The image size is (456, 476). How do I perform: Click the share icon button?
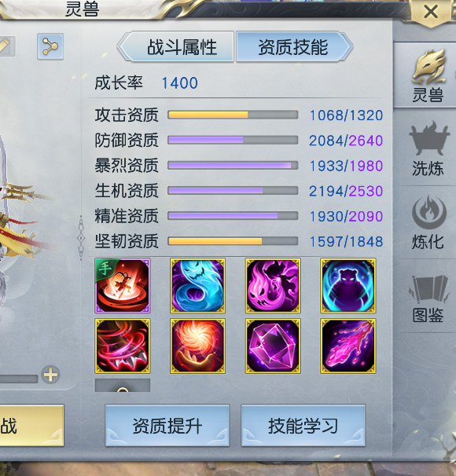tap(50, 46)
